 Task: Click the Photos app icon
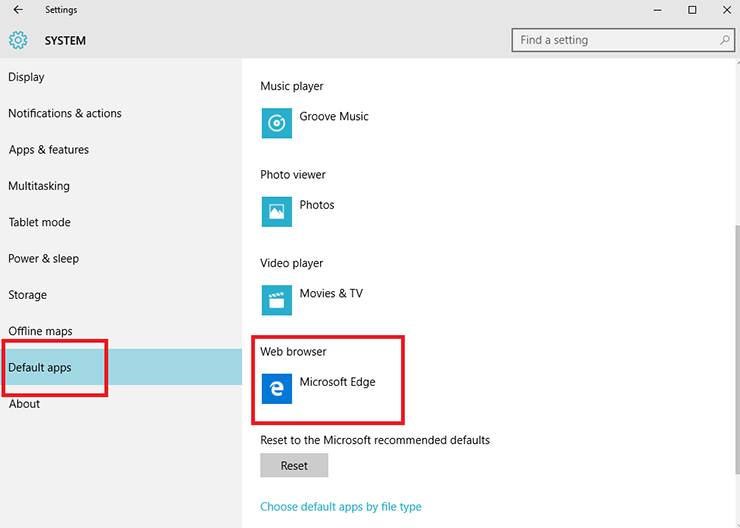[277, 212]
